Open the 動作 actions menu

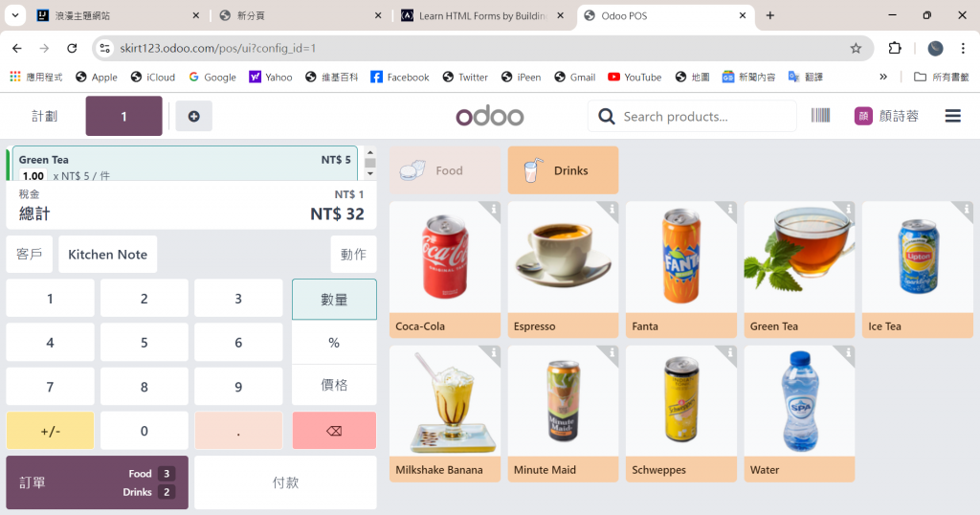[353, 255]
